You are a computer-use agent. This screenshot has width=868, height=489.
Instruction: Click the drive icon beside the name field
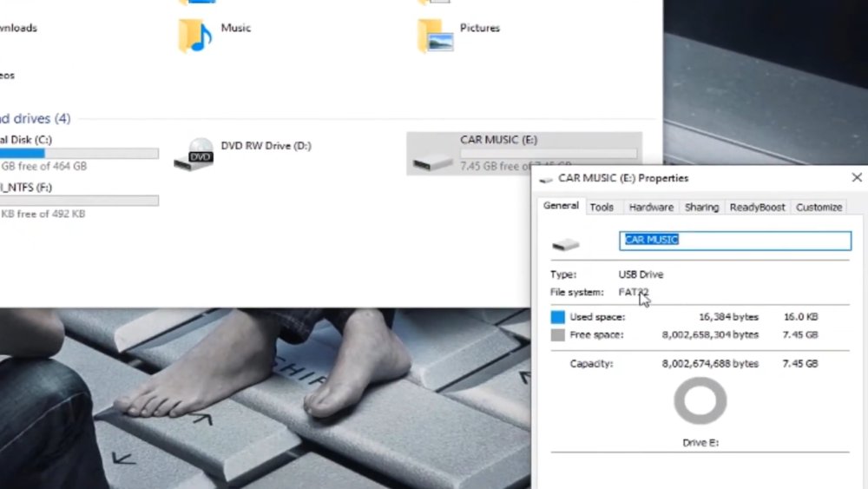[x=566, y=244]
